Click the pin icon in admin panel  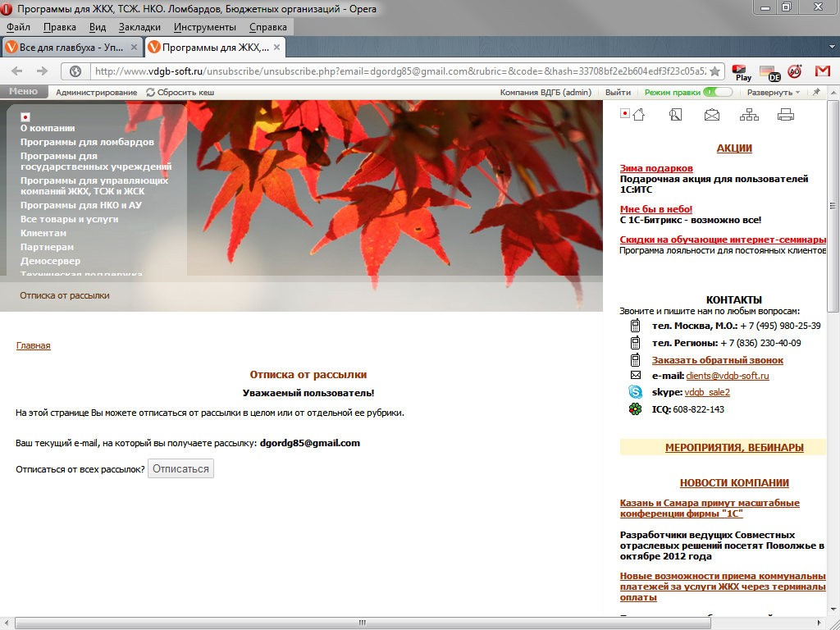coord(816,92)
